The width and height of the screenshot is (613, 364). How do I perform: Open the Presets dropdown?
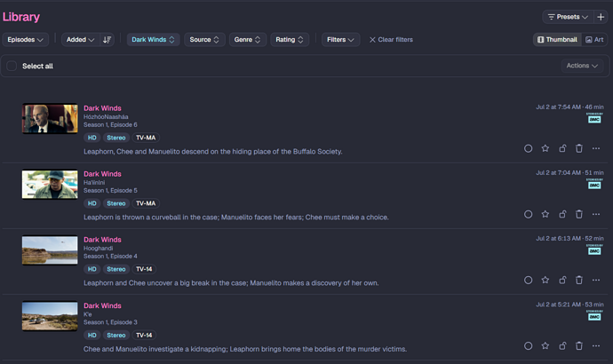[568, 17]
